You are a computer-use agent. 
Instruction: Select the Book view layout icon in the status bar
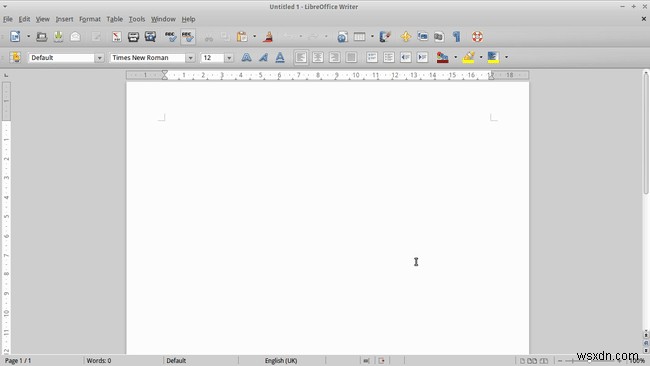(x=543, y=361)
